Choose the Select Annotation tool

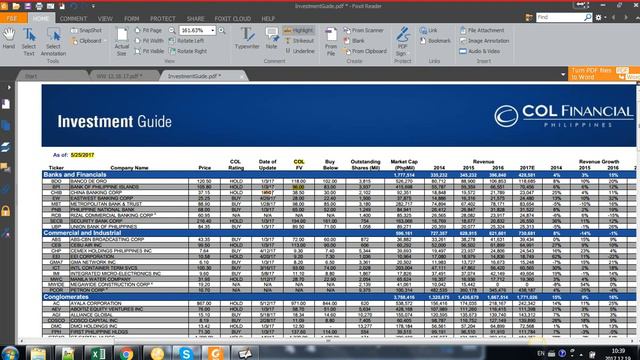pos(53,42)
